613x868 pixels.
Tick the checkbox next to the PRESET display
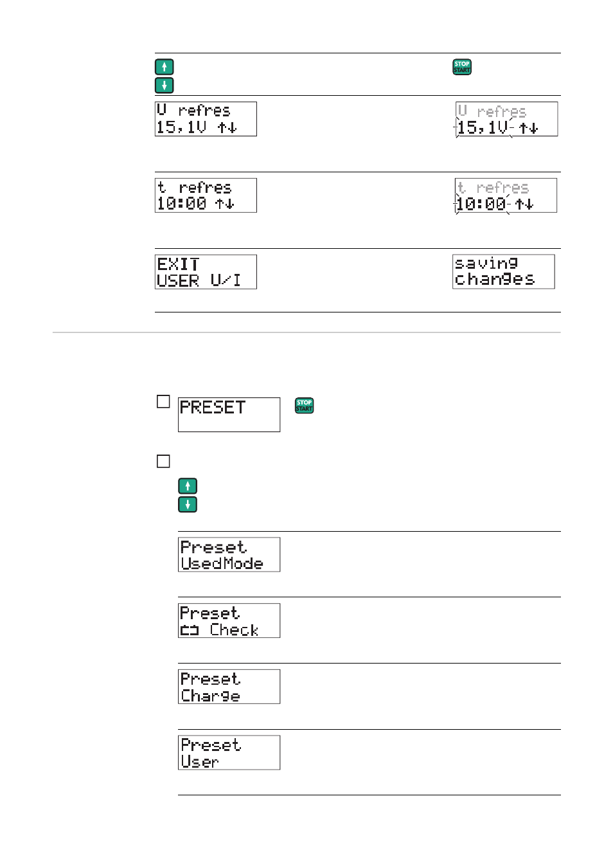164,402
